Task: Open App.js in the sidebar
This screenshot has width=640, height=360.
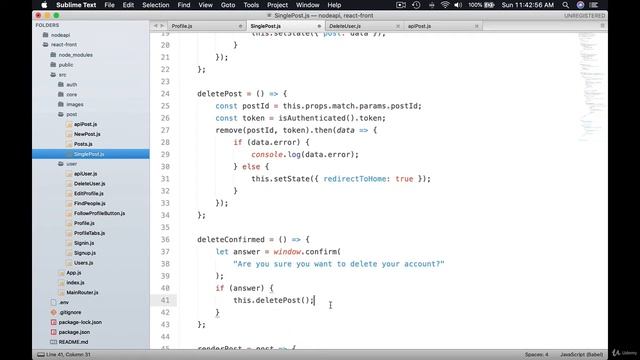Action: coord(73,273)
